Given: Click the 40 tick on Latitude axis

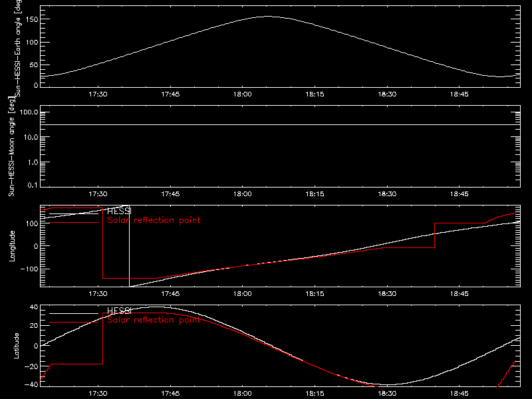Looking at the screenshot, I should [34, 307].
